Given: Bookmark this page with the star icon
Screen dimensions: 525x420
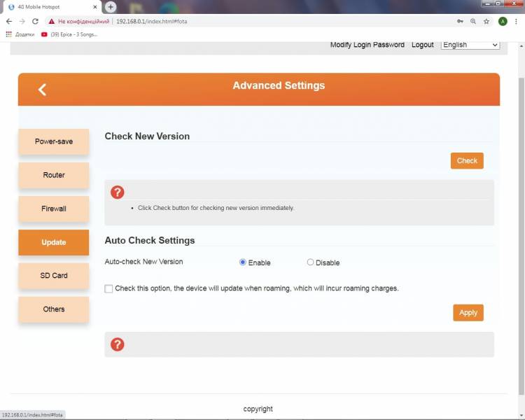Looking at the screenshot, I should pos(486,22).
